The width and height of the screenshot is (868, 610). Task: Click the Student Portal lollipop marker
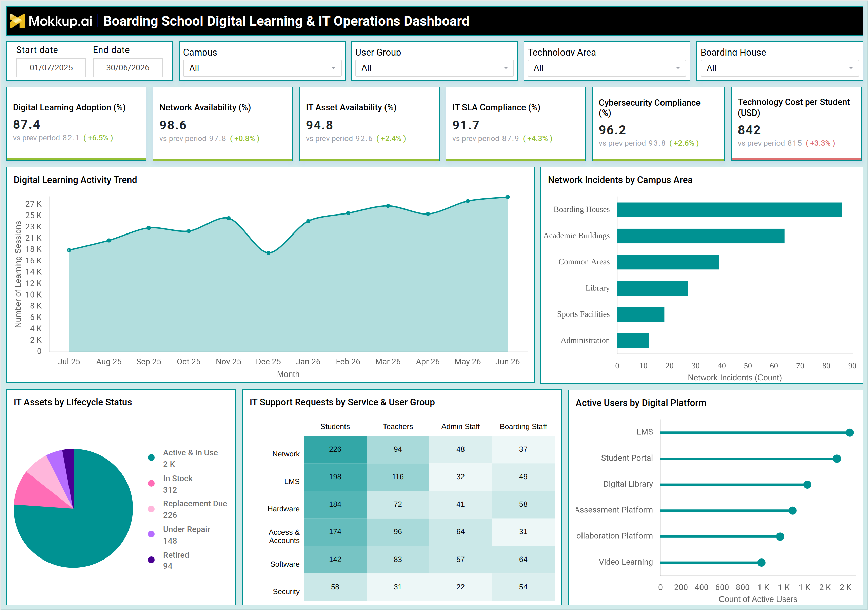tap(837, 459)
